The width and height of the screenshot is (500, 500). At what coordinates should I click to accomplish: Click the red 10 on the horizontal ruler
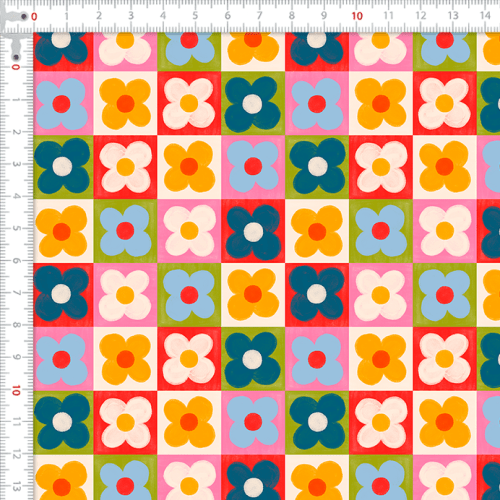pos(357,16)
